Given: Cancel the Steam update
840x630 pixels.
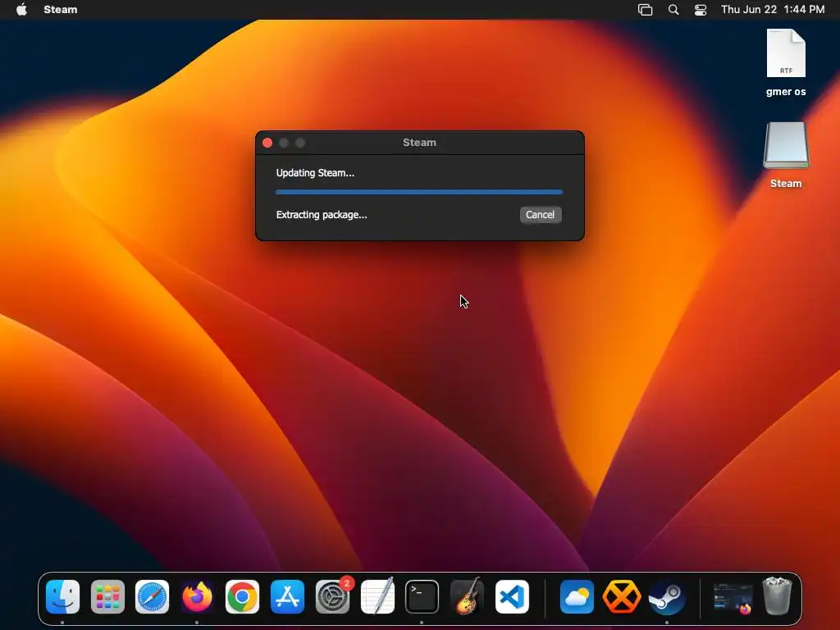Looking at the screenshot, I should (x=540, y=215).
